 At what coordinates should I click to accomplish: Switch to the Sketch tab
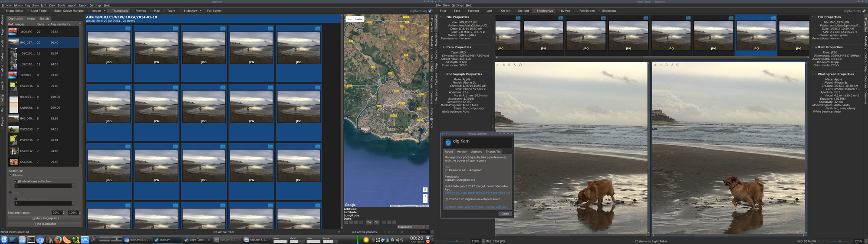[44, 19]
